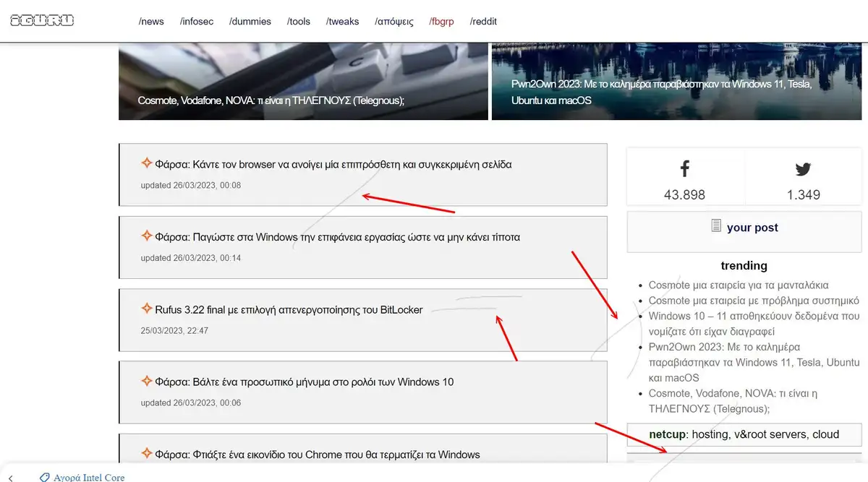This screenshot has height=482, width=868.
Task: Open trending item Cosmote μια εταιρεία για τα μανταλάκια
Action: 739,285
